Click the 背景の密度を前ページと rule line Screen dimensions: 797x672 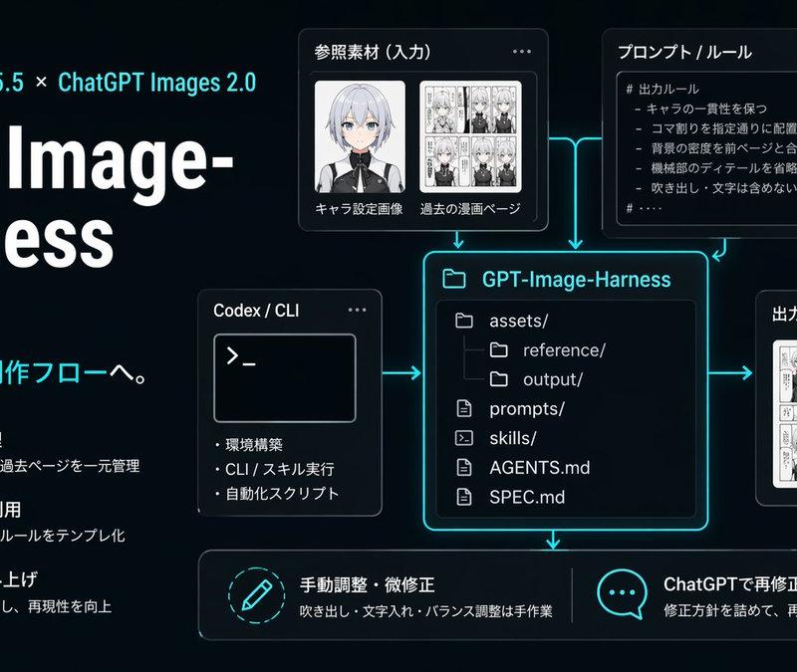[716, 148]
